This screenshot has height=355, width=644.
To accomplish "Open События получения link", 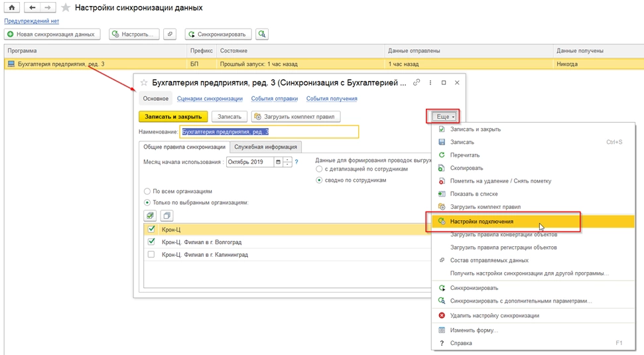I will (x=332, y=99).
